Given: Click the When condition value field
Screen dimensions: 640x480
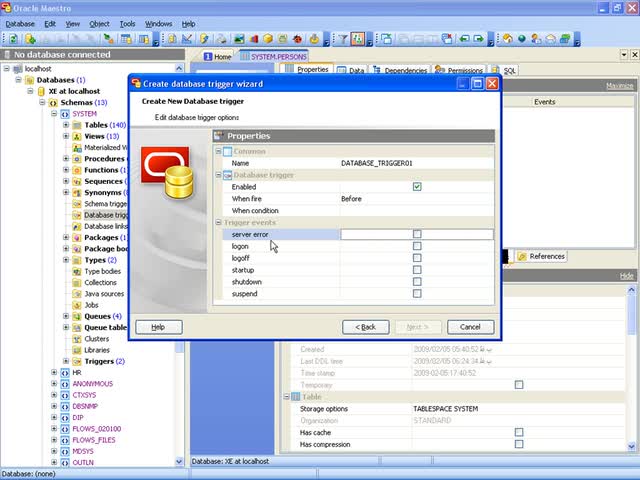Looking at the screenshot, I should click(x=417, y=211).
